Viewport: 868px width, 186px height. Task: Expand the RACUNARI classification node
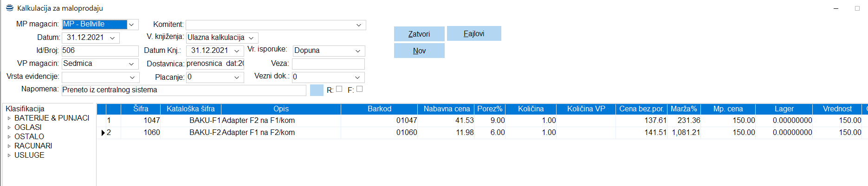click(9, 146)
